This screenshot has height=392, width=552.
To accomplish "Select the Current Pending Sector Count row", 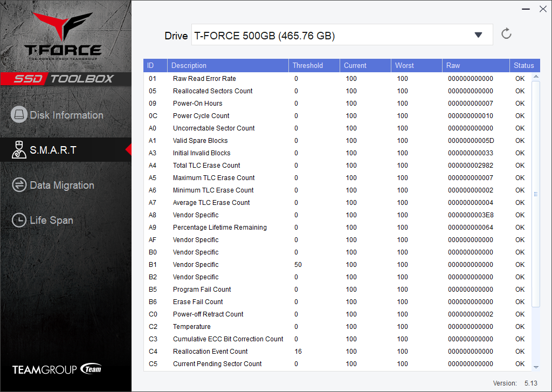I will click(x=337, y=364).
